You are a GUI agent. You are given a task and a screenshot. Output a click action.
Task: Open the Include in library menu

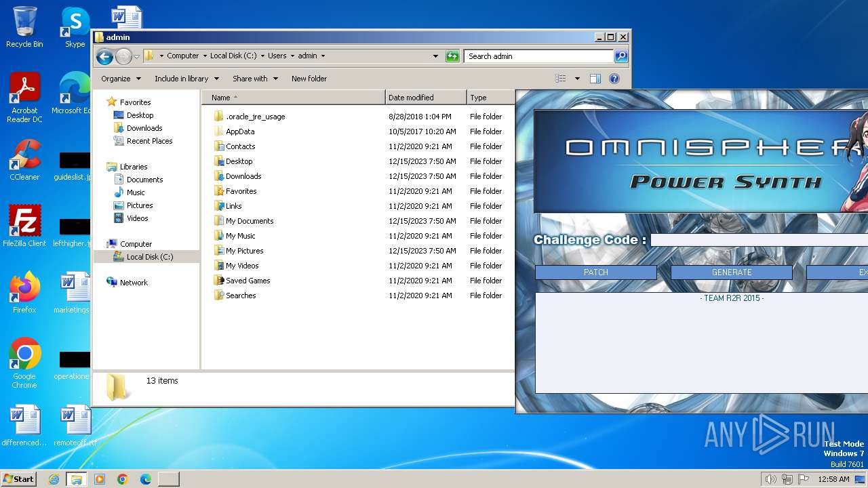(x=186, y=79)
